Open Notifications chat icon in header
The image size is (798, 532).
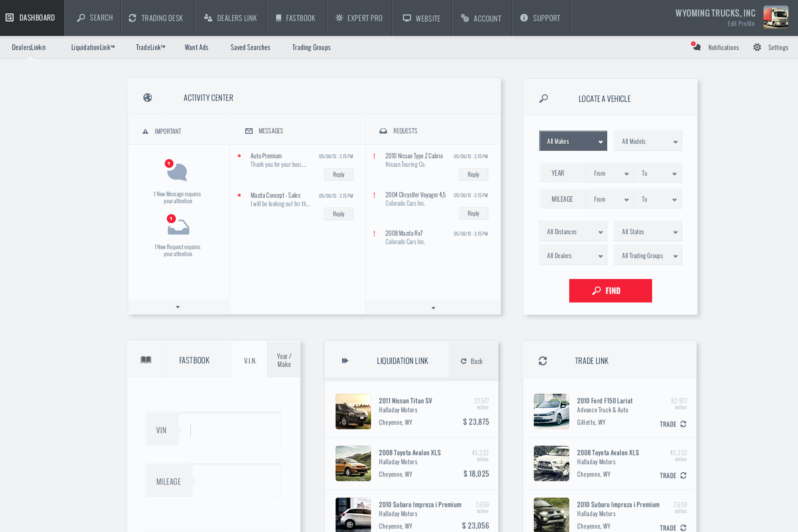tap(696, 47)
